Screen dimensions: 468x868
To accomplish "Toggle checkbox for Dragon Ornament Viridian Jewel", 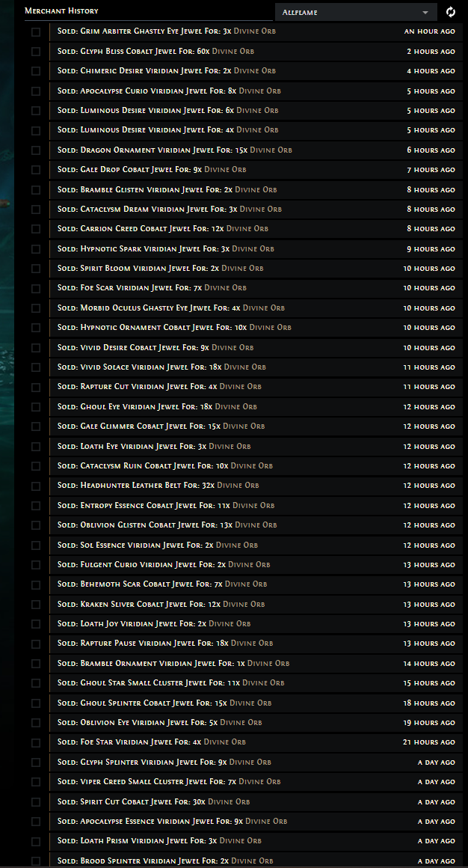I will (x=36, y=150).
